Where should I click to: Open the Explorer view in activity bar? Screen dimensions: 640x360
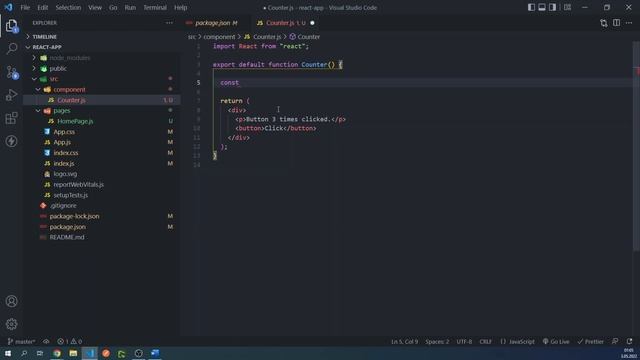click(x=11, y=26)
